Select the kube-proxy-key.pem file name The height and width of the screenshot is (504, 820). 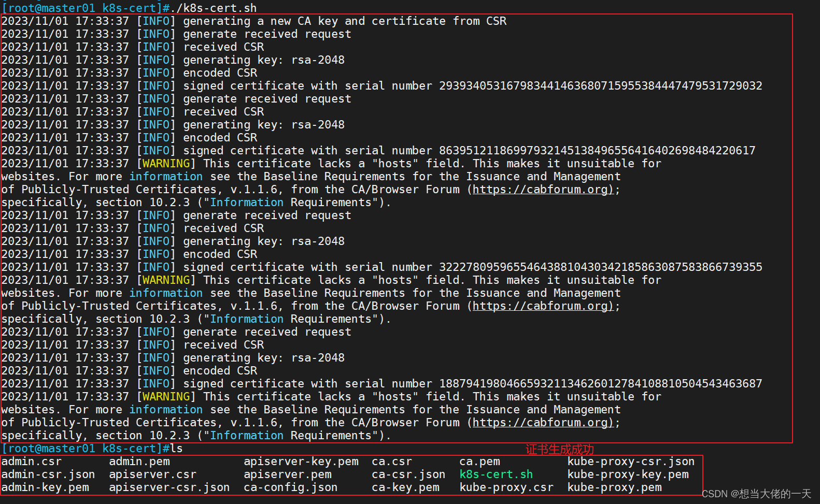click(628, 474)
